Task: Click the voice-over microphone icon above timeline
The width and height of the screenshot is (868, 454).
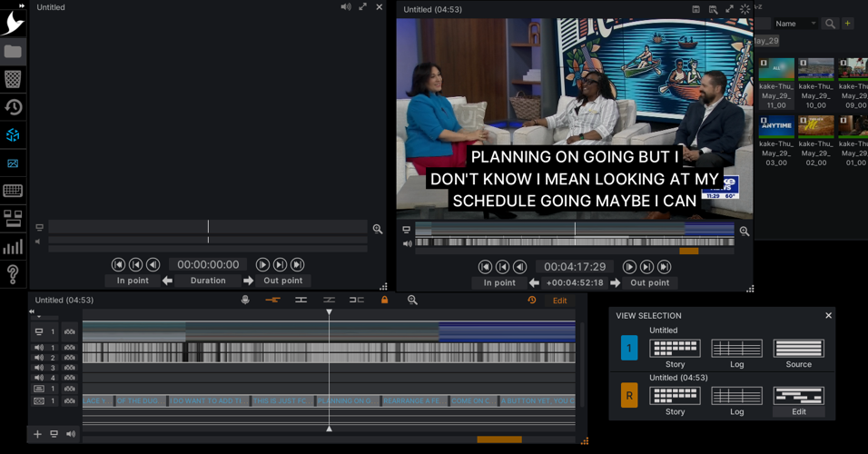Action: (x=245, y=300)
